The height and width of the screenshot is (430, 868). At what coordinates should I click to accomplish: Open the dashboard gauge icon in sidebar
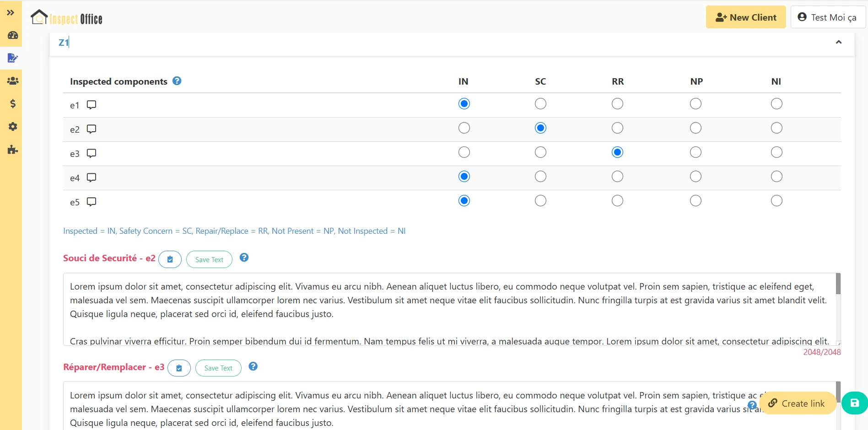(x=13, y=35)
